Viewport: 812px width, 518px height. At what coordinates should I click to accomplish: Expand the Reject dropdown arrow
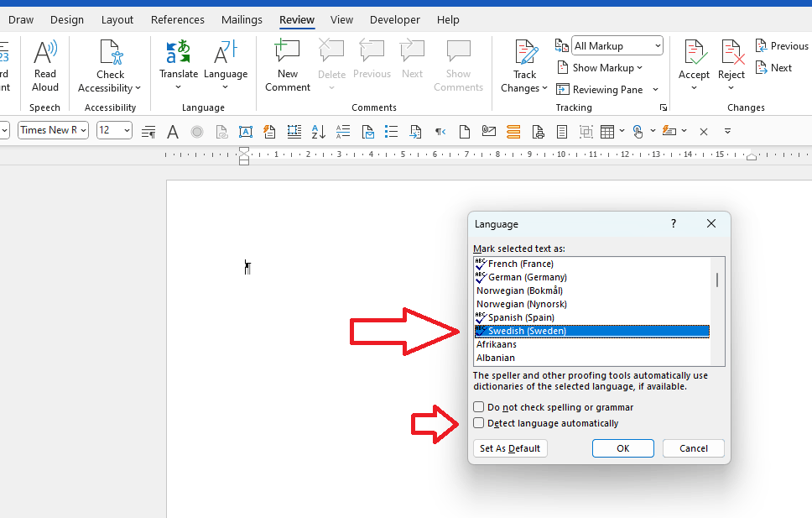pyautogui.click(x=731, y=87)
